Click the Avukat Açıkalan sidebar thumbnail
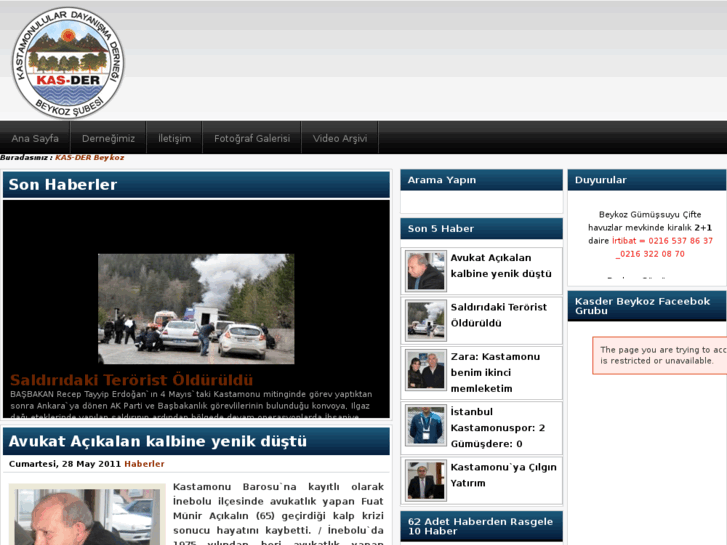 pyautogui.click(x=426, y=271)
